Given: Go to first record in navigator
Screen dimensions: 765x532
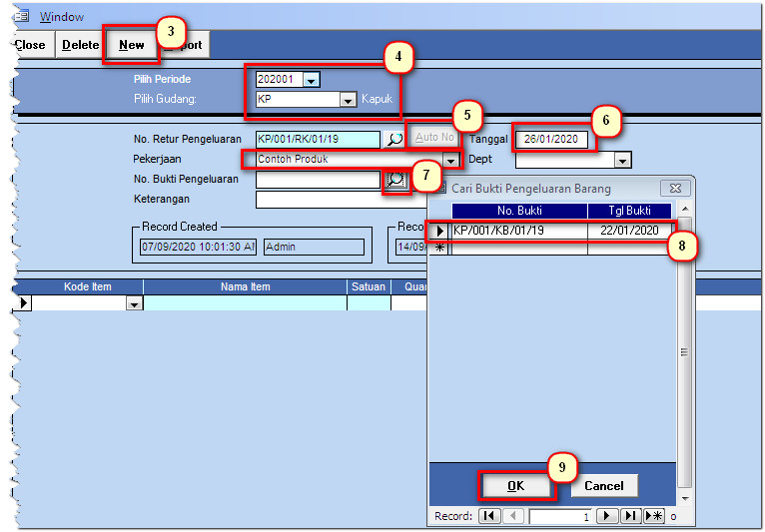Looking at the screenshot, I should (x=489, y=516).
